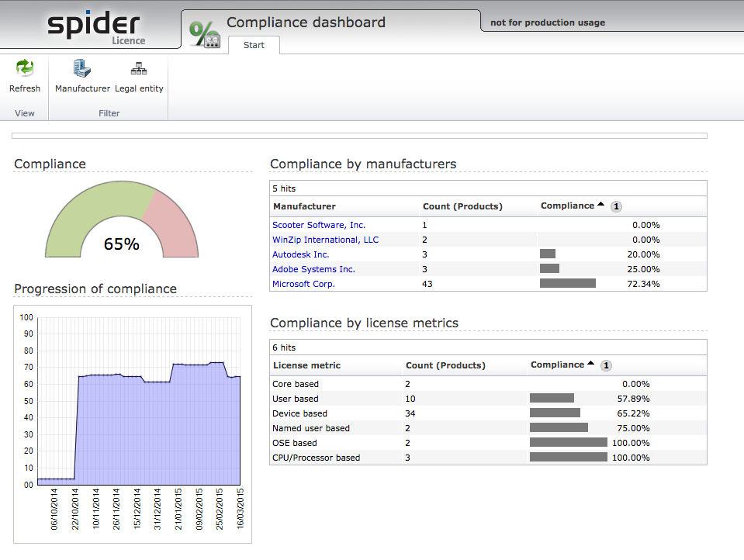Open the Autodesk Inc. link
Image resolution: width=744 pixels, height=560 pixels.
pyautogui.click(x=300, y=254)
